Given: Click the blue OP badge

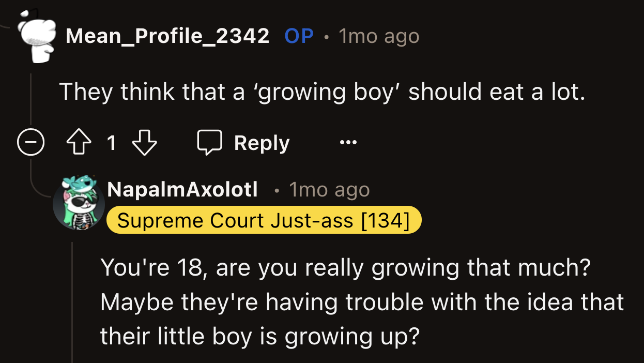Looking at the screenshot, I should point(299,36).
